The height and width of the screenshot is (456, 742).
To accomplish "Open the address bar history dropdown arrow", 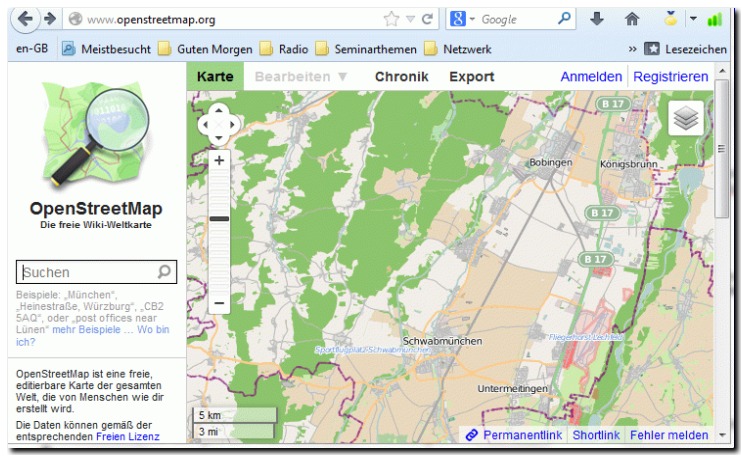I will click(410, 19).
